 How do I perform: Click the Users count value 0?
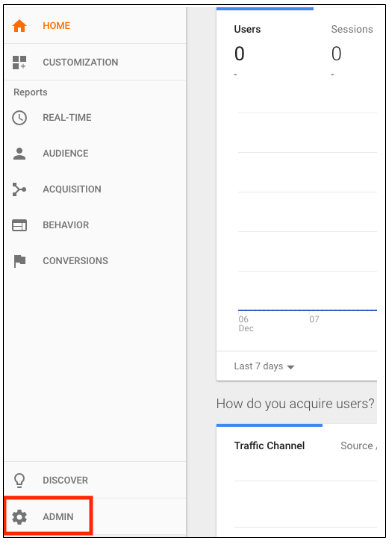(x=239, y=54)
